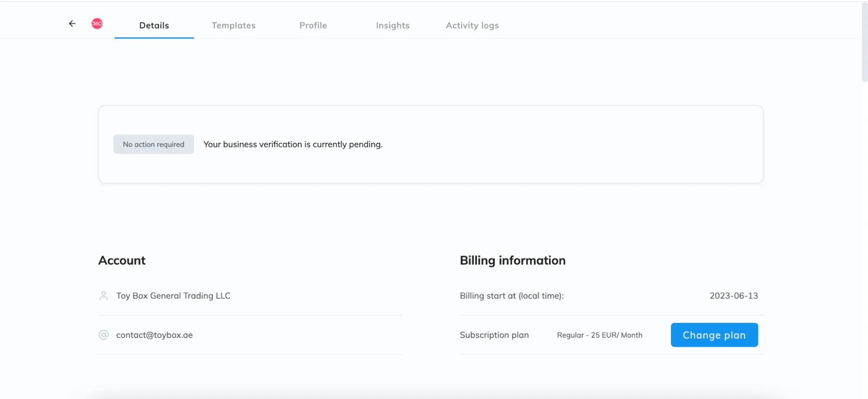Select the billing start date 2023-06-13

pyautogui.click(x=734, y=296)
